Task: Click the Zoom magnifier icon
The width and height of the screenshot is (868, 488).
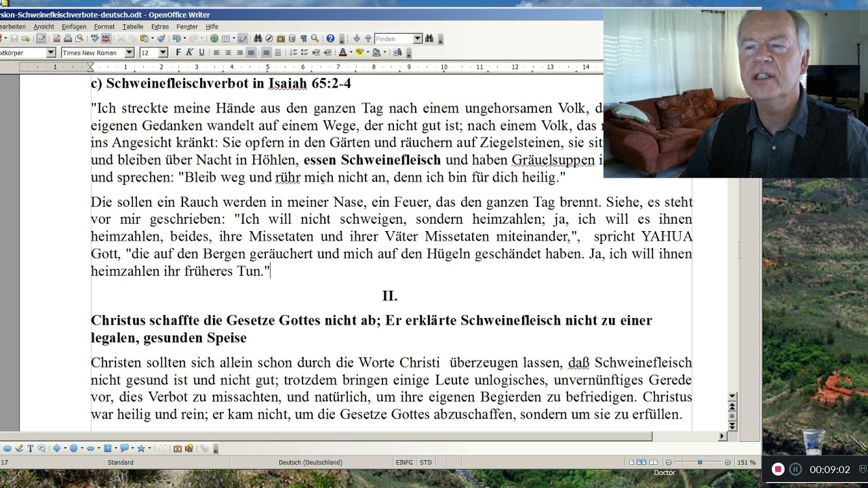Action: click(315, 39)
